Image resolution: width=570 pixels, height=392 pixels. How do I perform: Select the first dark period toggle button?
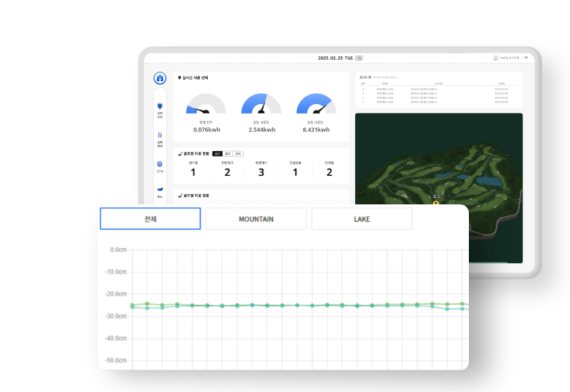click(x=217, y=153)
